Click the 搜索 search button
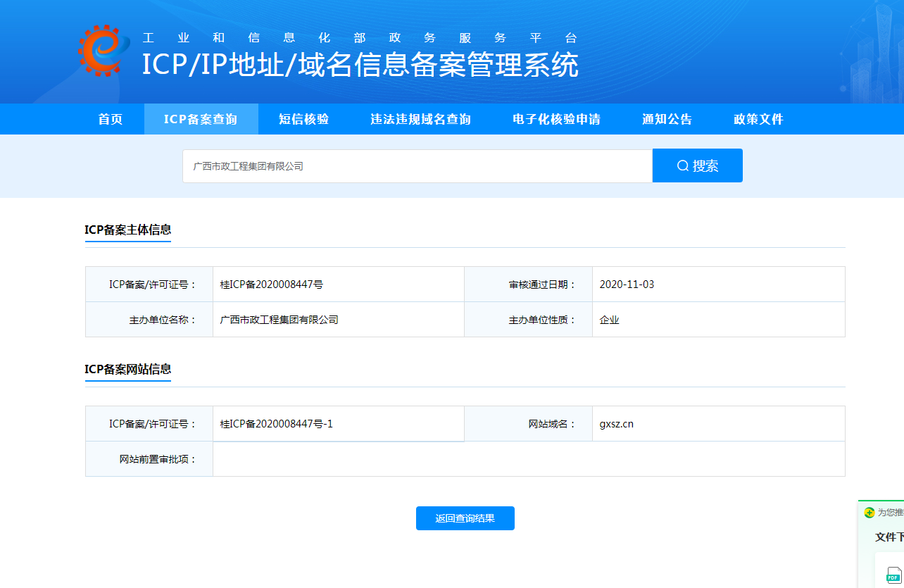 698,165
